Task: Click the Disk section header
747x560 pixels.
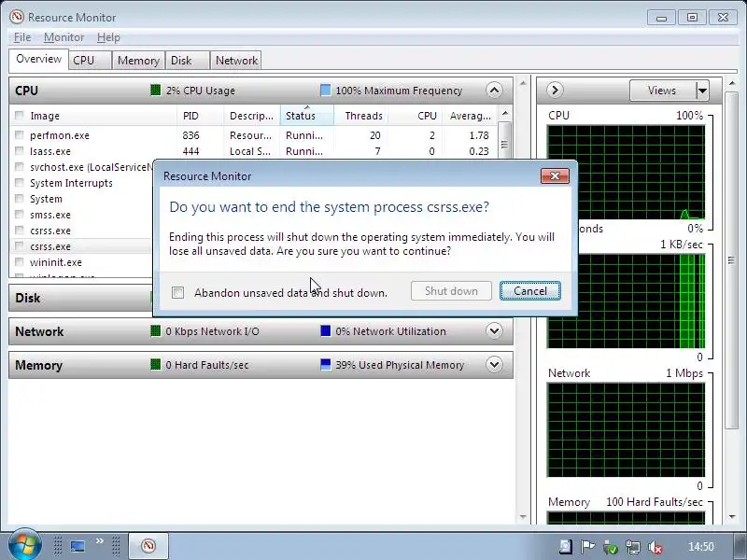Action: pyautogui.click(x=80, y=298)
